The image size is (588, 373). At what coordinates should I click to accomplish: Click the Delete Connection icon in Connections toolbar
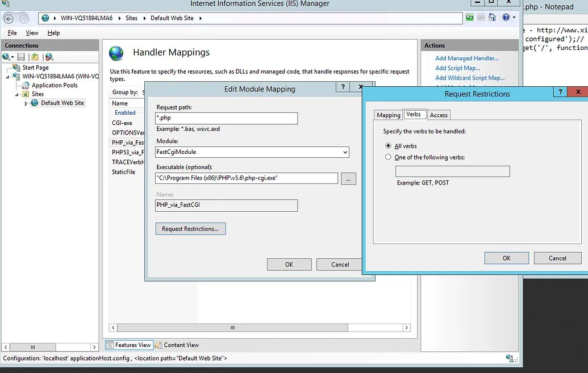click(x=49, y=57)
